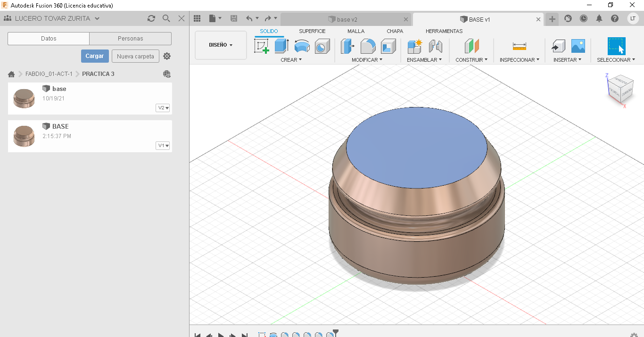Switch to the HERRAMIENTAS tab
Viewport: 644px width, 337px height.
pyautogui.click(x=444, y=31)
